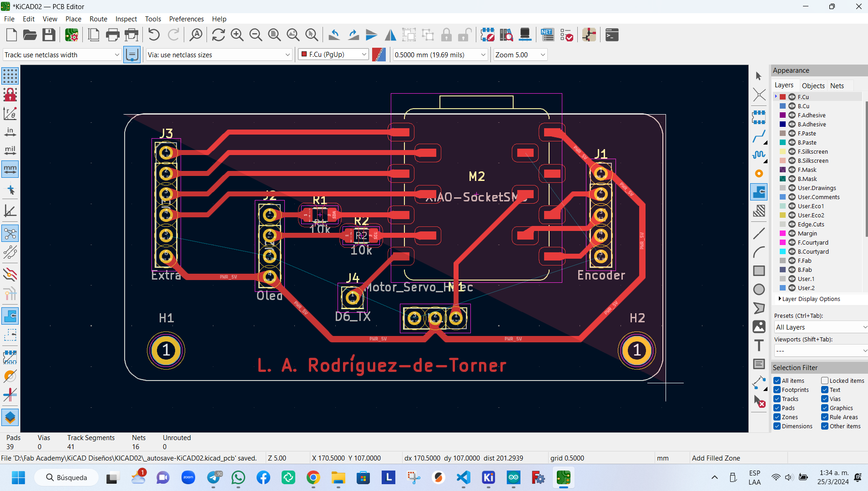Activate the Add Filled Zone tool

pyautogui.click(x=759, y=192)
